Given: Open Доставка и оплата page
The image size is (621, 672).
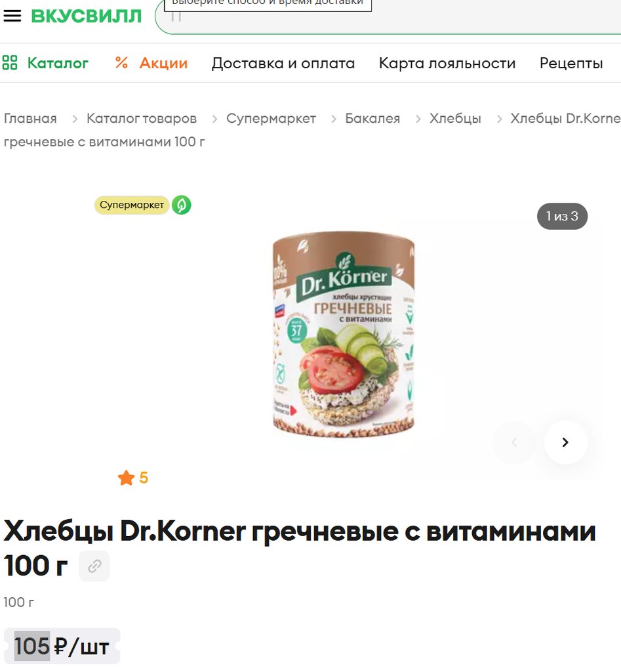Looking at the screenshot, I should 283,63.
